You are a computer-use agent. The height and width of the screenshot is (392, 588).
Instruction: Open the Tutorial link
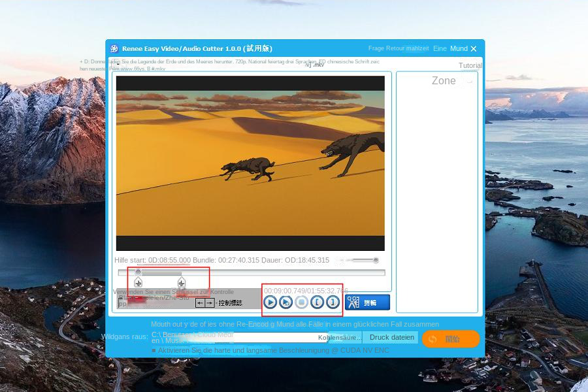tap(470, 65)
